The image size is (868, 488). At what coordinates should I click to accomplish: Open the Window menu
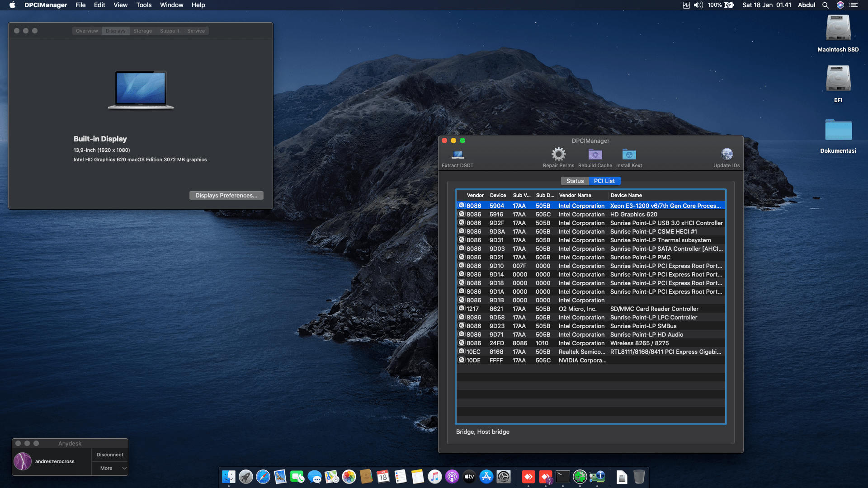click(171, 5)
